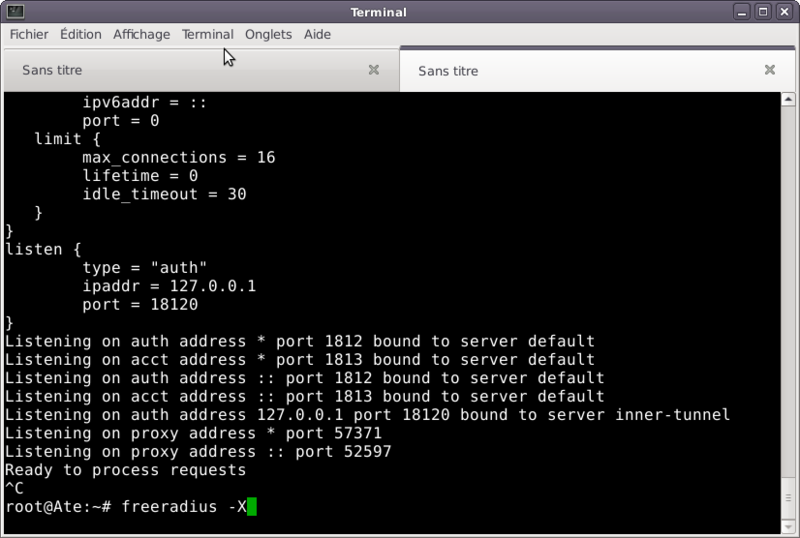
Task: Open the Terminal menu
Action: pos(208,34)
